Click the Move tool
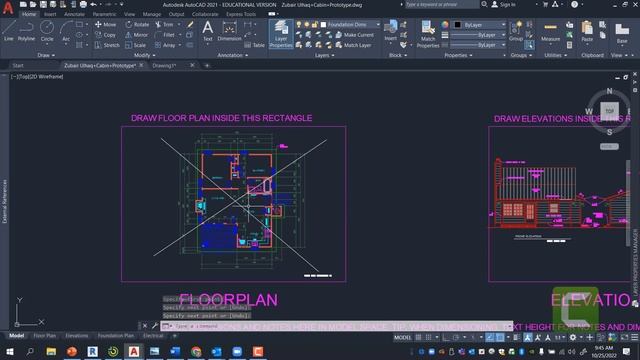640x360 pixels. point(105,24)
